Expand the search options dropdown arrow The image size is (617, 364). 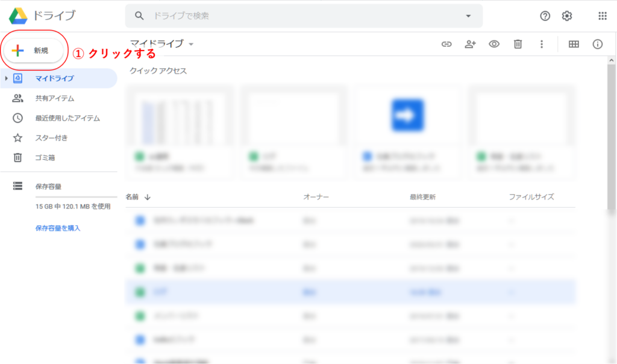469,16
